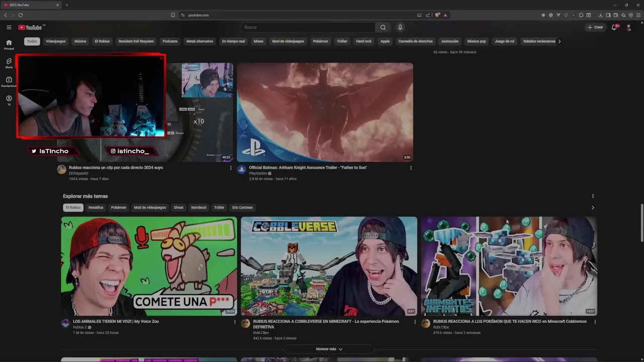644x362 pixels.
Task: Open Brave Rewards triangle icon
Action: pyautogui.click(x=445, y=15)
